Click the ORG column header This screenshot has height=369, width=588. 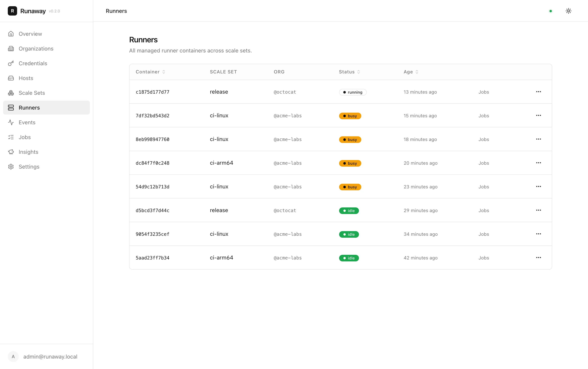pyautogui.click(x=279, y=72)
